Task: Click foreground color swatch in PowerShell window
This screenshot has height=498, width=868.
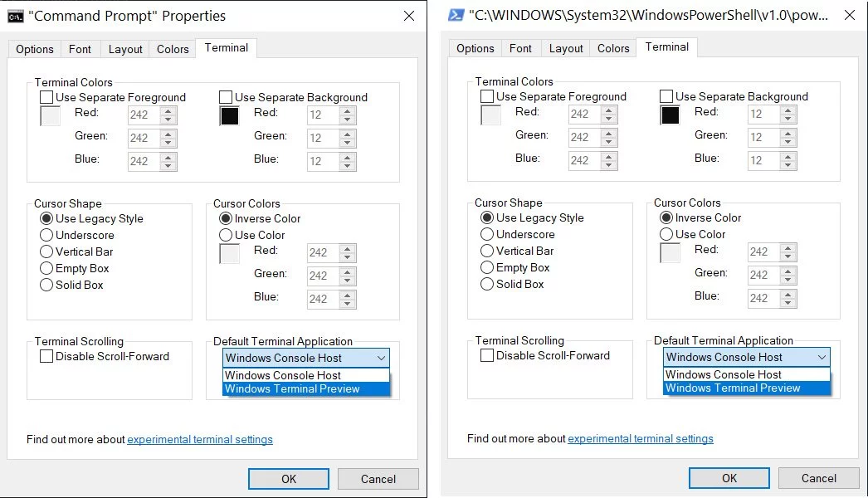Action: [x=491, y=115]
